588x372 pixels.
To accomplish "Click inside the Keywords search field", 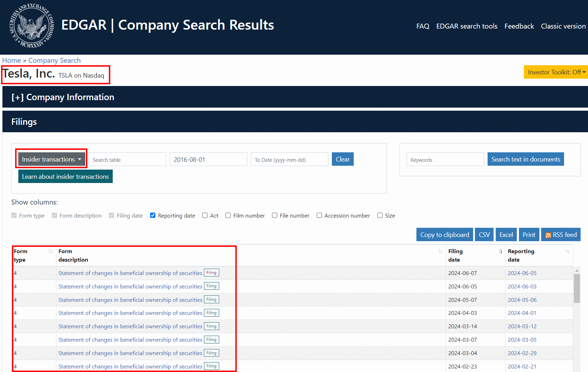I will point(445,159).
